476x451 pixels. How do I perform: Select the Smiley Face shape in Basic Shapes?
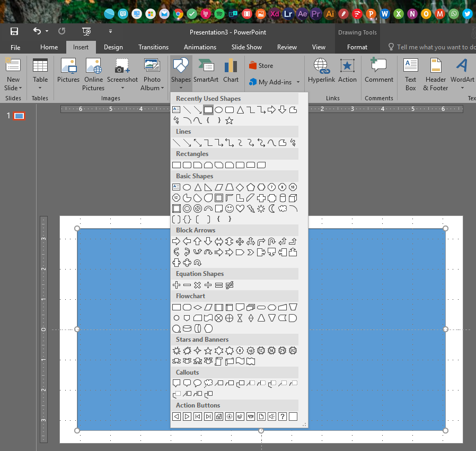230,209
